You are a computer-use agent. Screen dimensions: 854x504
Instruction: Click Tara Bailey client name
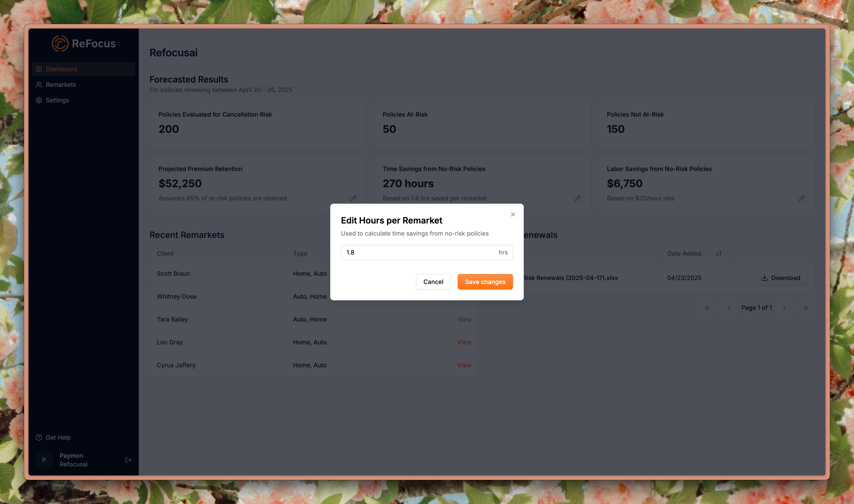(172, 319)
